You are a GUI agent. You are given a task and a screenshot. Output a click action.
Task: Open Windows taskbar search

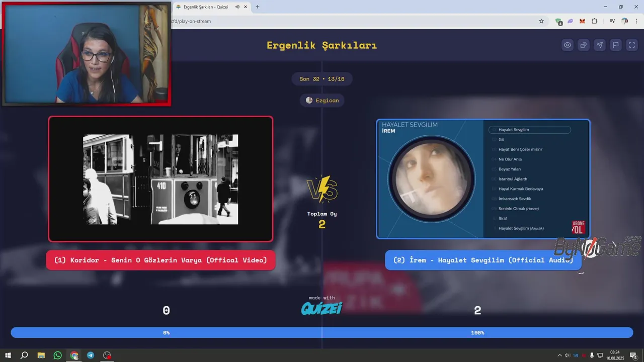coord(24,355)
